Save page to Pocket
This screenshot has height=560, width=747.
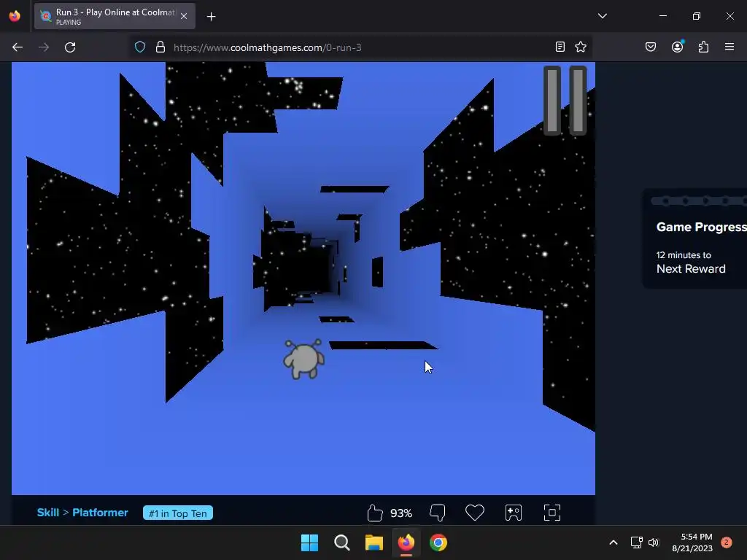pos(651,47)
